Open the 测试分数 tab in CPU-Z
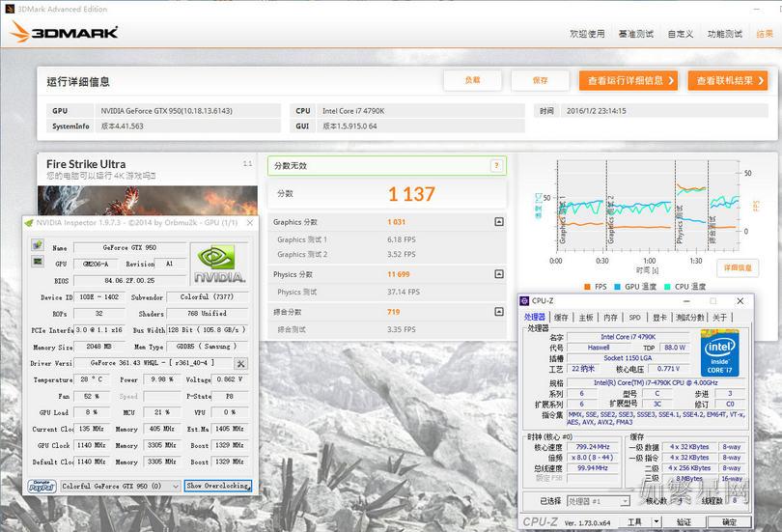782x532 pixels. [689, 317]
